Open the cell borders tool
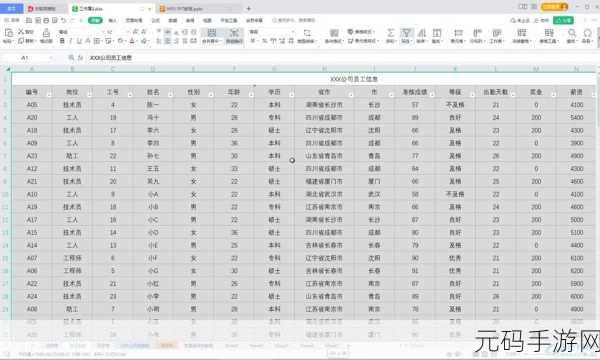 (x=97, y=41)
